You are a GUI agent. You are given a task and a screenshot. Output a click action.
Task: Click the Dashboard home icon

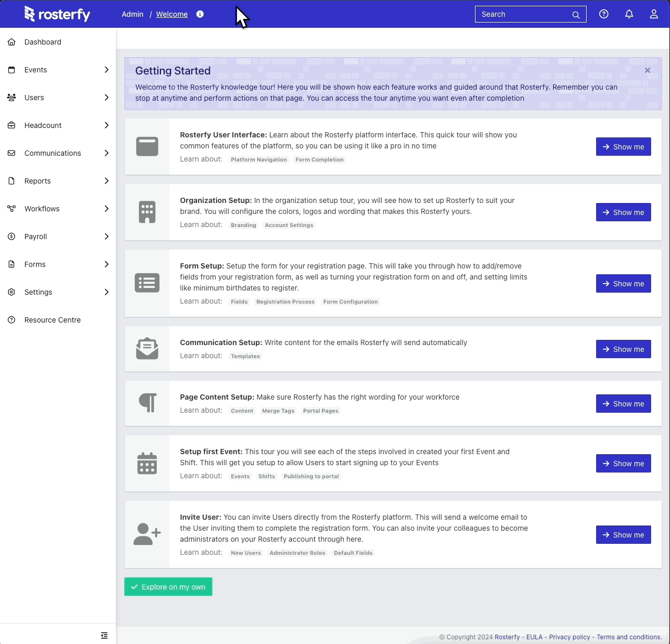point(12,42)
